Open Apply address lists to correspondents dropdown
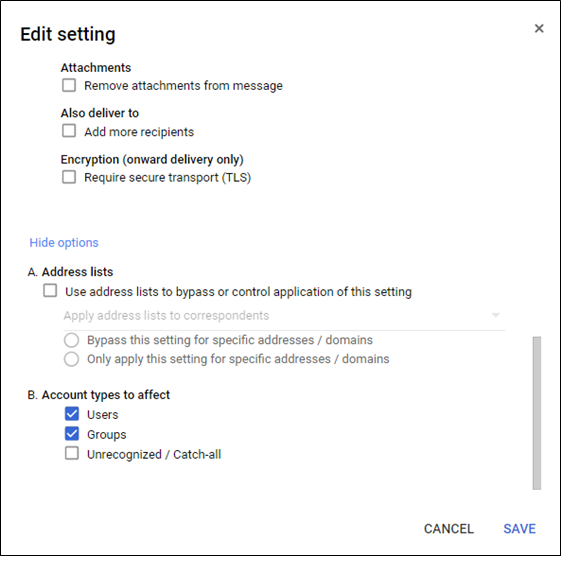 [x=286, y=318]
